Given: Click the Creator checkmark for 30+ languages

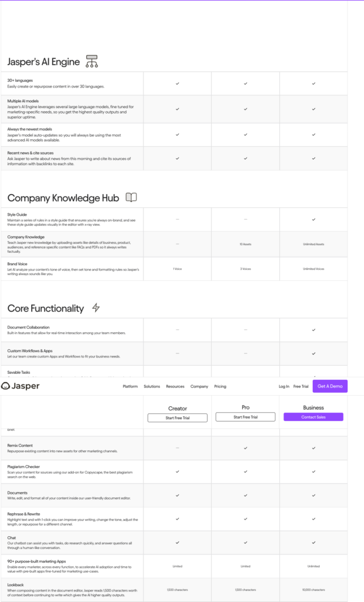Looking at the screenshot, I should (x=178, y=83).
